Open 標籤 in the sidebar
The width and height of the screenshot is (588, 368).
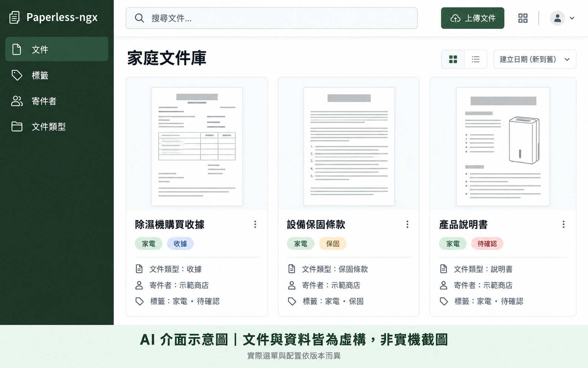point(57,75)
